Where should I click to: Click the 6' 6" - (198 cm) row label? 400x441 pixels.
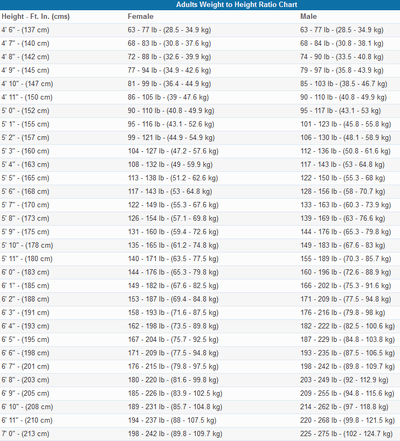(x=25, y=353)
